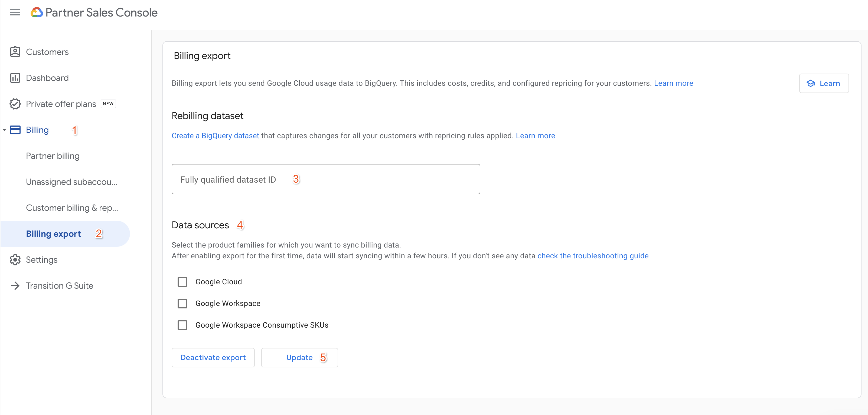The height and width of the screenshot is (415, 868).
Task: Click the Dashboard navigation icon
Action: (15, 77)
